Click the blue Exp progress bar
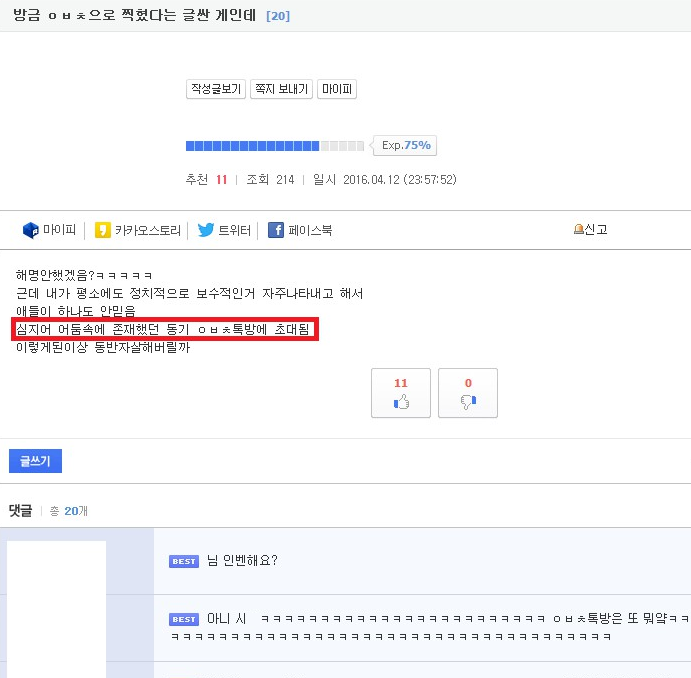691x678 pixels. [x=275, y=146]
